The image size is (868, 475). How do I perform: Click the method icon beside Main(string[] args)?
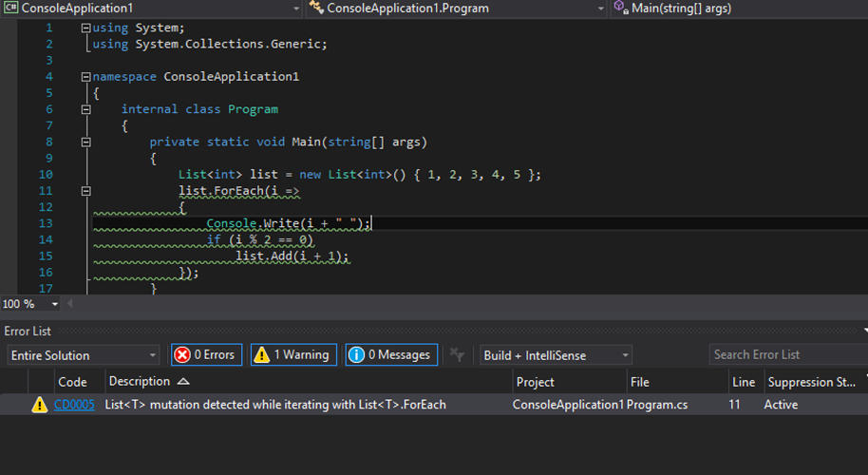(621, 8)
